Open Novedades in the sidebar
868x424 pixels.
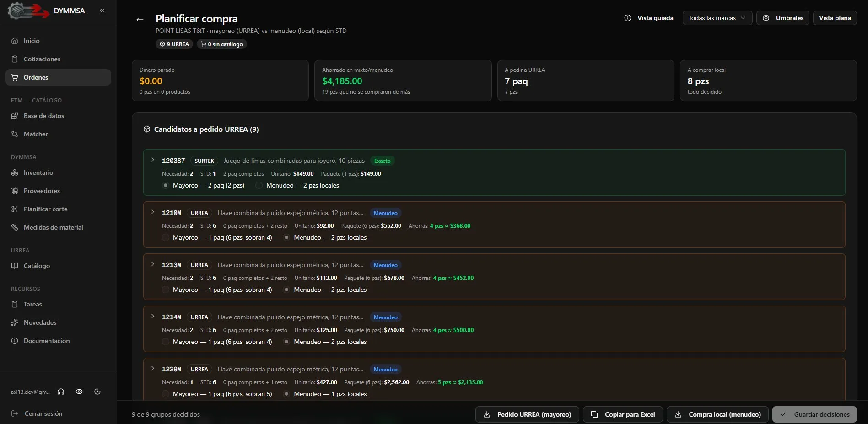[x=58, y=322]
